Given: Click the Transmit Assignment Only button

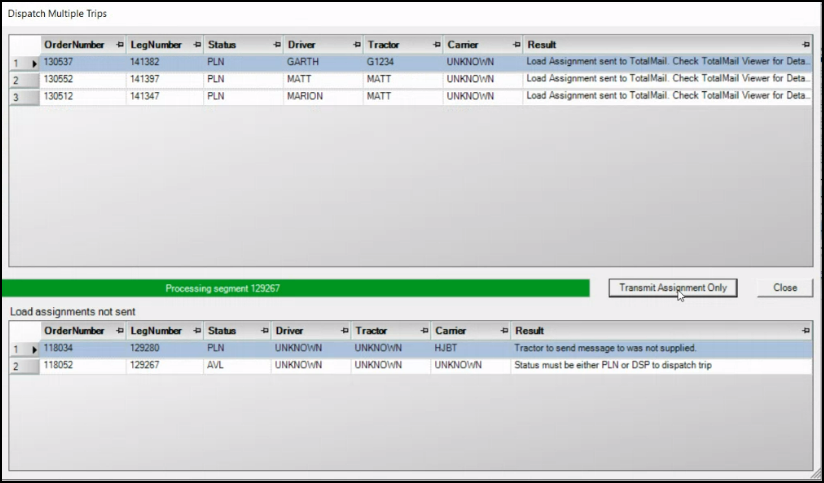Looking at the screenshot, I should tap(672, 288).
